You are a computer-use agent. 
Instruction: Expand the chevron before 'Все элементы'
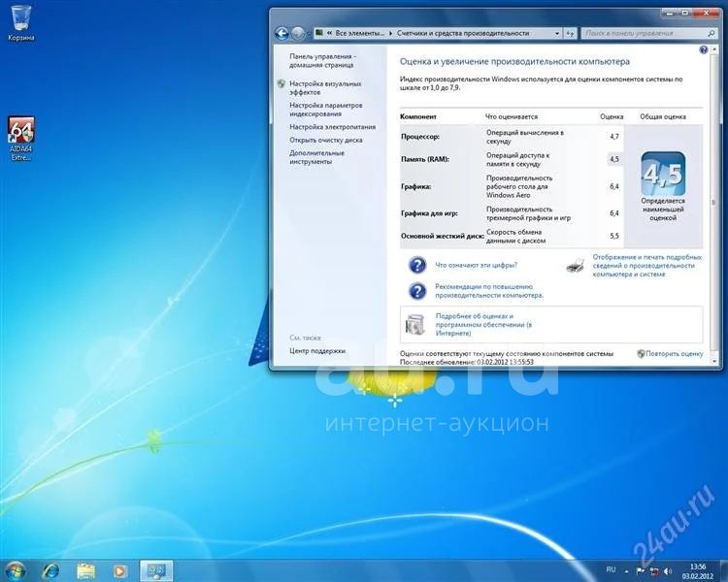coord(329,33)
